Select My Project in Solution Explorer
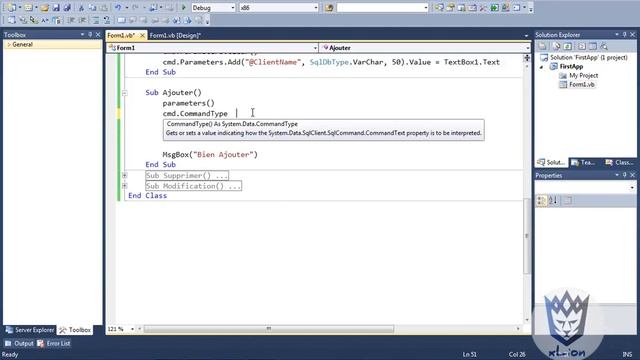Viewport: 640px width, 360px height. [583, 76]
